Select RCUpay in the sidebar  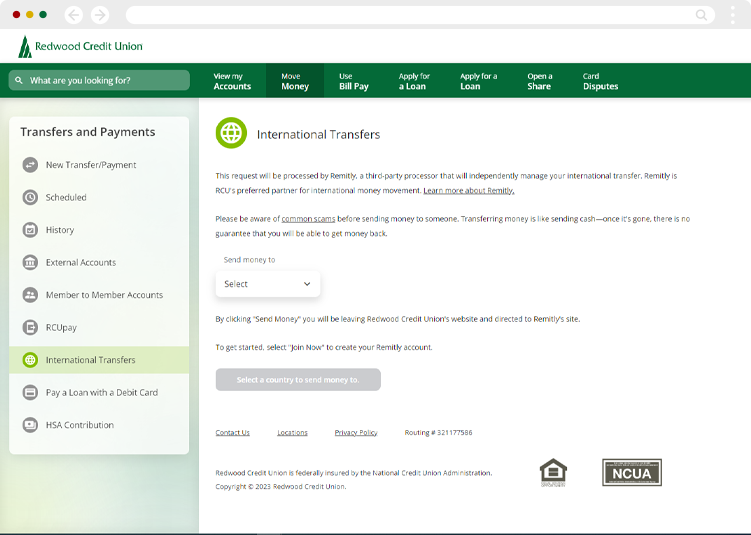(x=99, y=328)
